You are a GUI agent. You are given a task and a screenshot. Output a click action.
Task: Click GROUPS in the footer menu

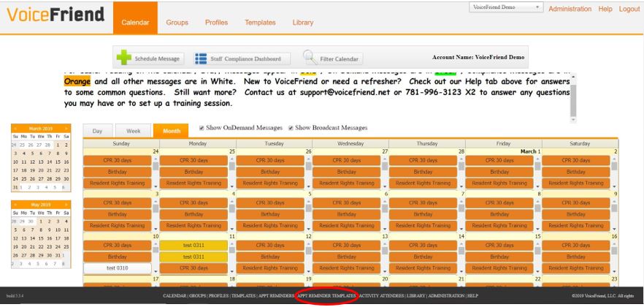(x=198, y=295)
